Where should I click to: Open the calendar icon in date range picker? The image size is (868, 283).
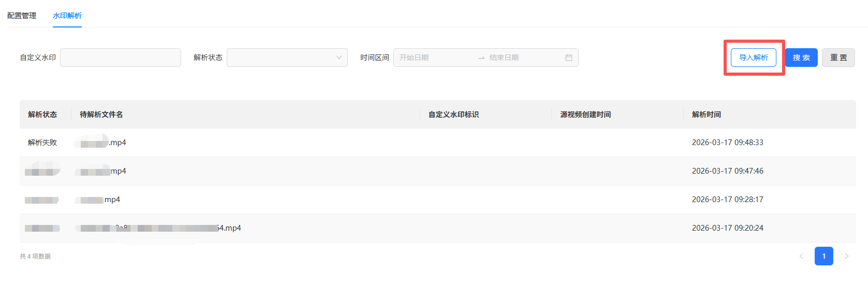point(568,58)
